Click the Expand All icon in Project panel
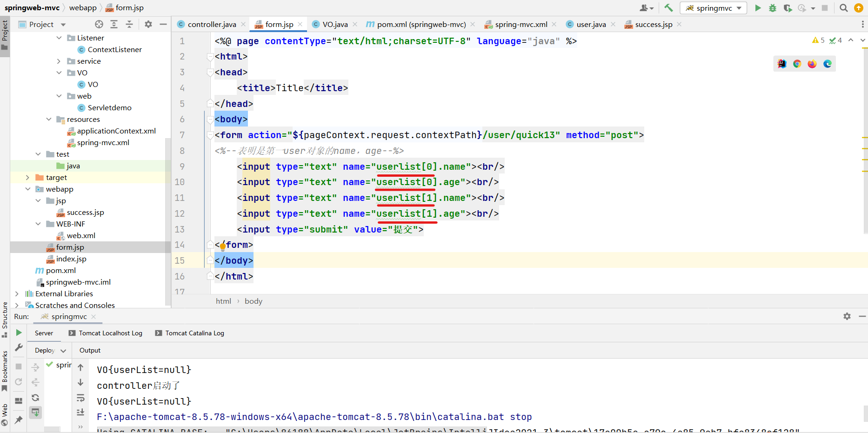868x433 pixels. coord(114,24)
